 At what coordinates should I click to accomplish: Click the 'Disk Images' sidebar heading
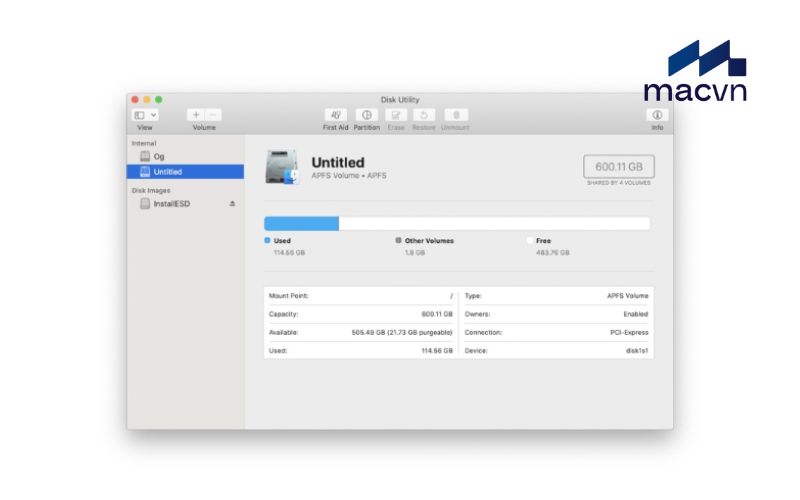click(x=151, y=190)
